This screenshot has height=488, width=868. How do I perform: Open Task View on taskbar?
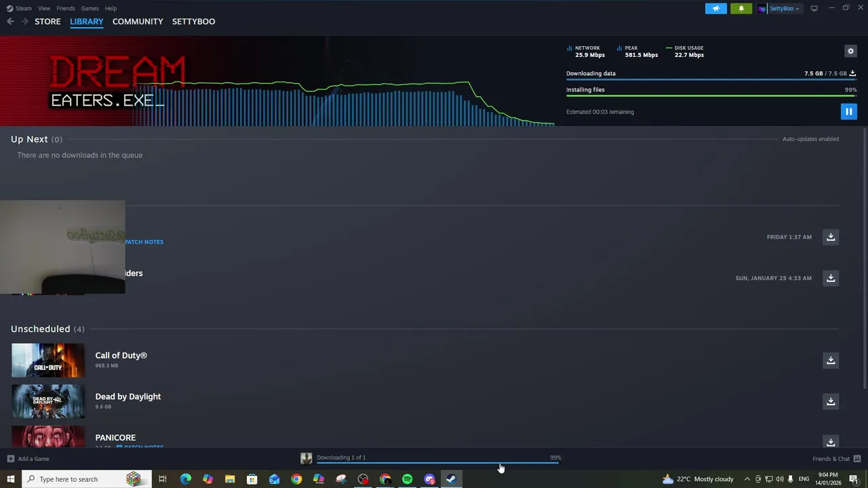163,479
